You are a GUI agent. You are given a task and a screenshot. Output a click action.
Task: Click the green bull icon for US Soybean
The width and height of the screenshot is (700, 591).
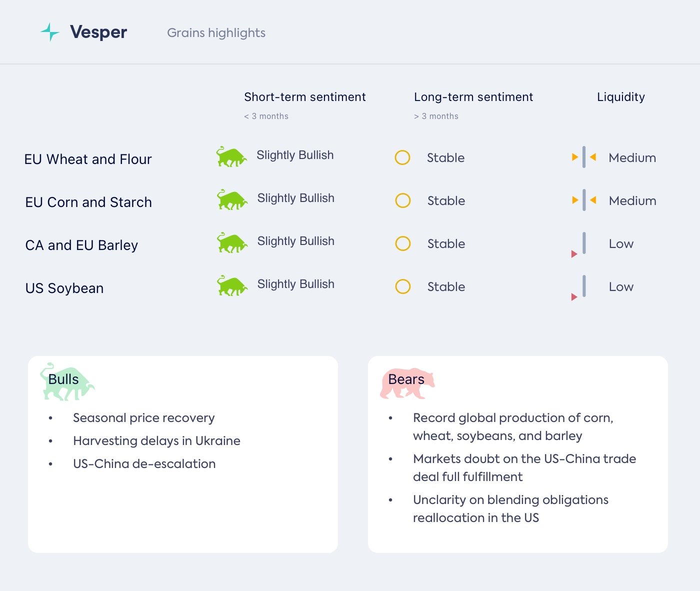(232, 286)
